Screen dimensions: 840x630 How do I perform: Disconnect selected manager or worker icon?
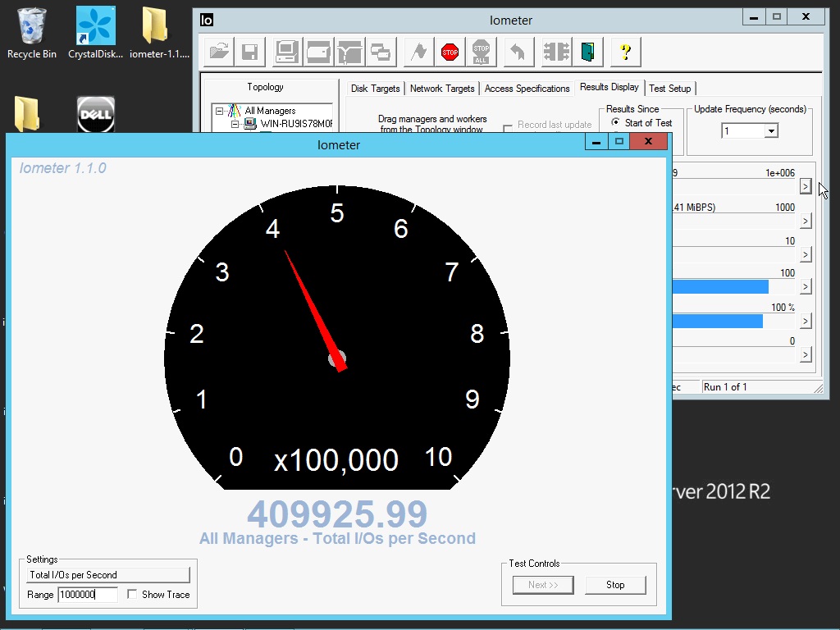[556, 52]
